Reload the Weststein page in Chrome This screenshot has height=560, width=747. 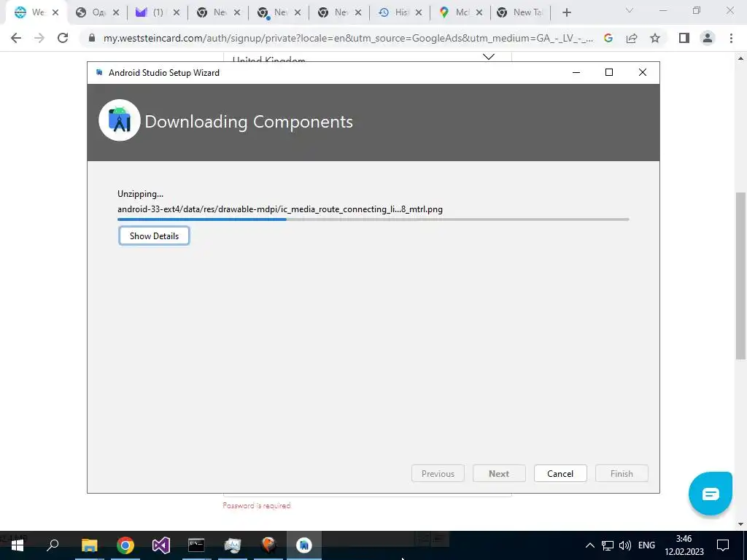coord(63,38)
